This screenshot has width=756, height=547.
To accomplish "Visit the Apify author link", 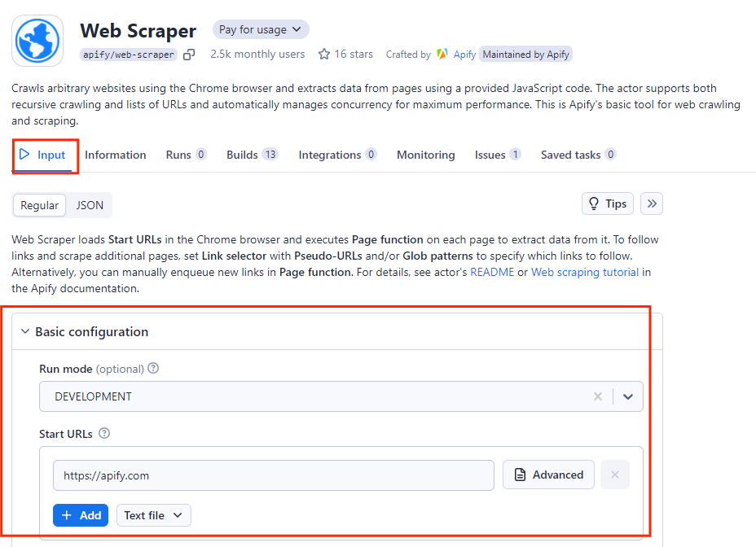I will pyautogui.click(x=465, y=55).
